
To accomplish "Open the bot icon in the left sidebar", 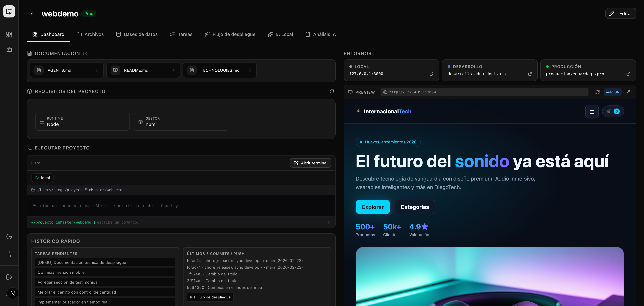I will point(9,49).
